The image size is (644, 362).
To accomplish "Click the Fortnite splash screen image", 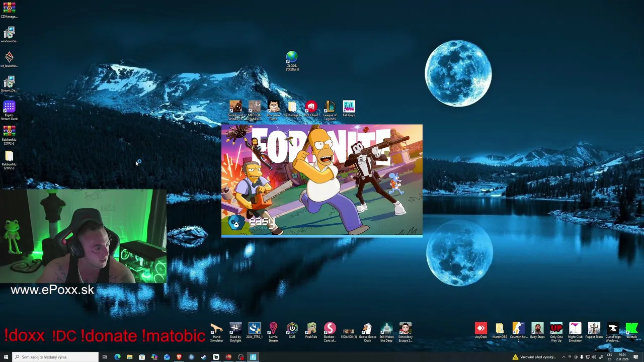I will click(322, 180).
